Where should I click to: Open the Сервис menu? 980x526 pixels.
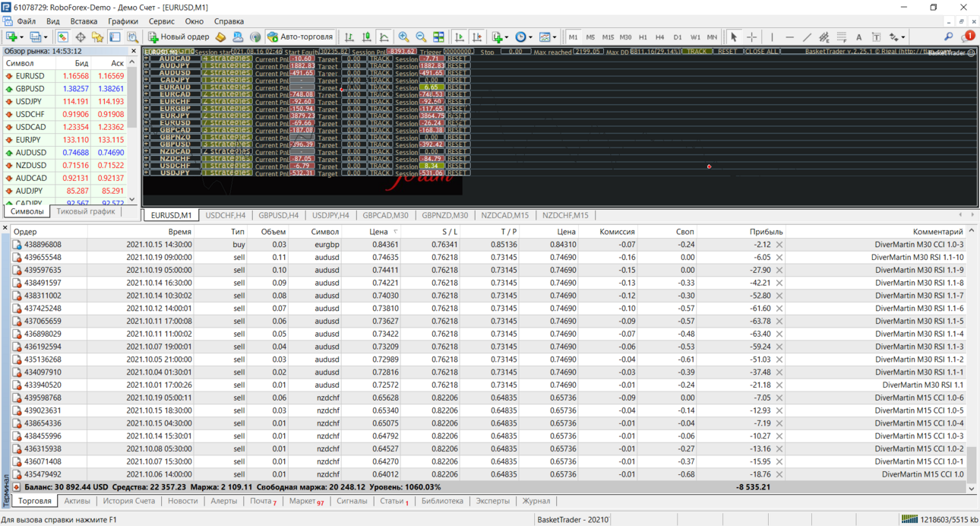point(161,21)
